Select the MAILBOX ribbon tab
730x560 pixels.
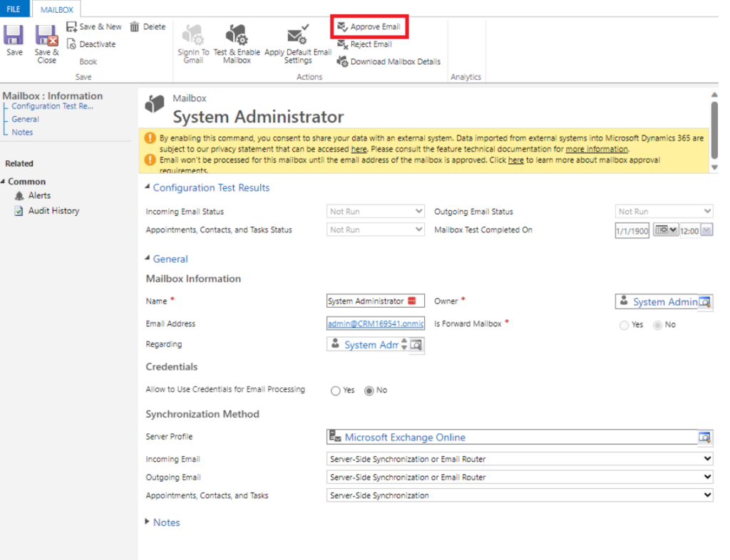click(x=56, y=9)
